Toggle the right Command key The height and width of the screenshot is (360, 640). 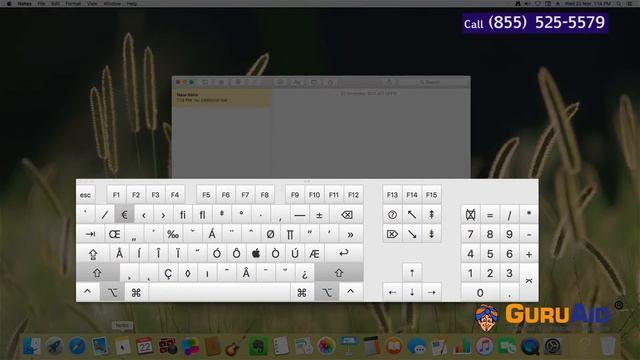coord(302,292)
